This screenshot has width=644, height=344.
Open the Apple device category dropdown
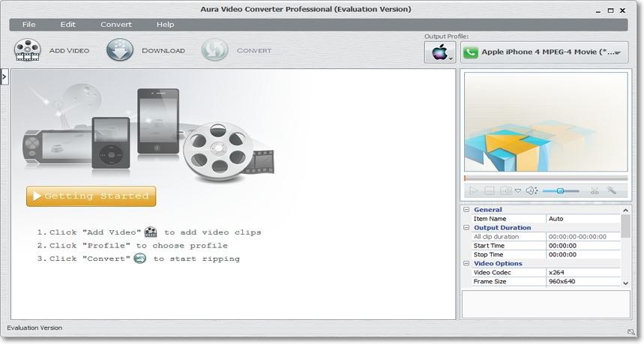click(440, 52)
